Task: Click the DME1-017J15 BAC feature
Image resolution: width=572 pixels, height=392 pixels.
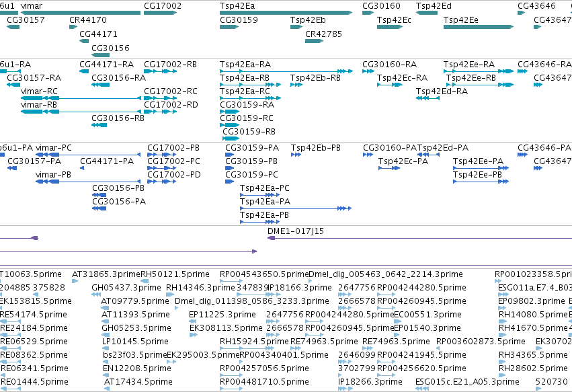Action: pyautogui.click(x=419, y=238)
